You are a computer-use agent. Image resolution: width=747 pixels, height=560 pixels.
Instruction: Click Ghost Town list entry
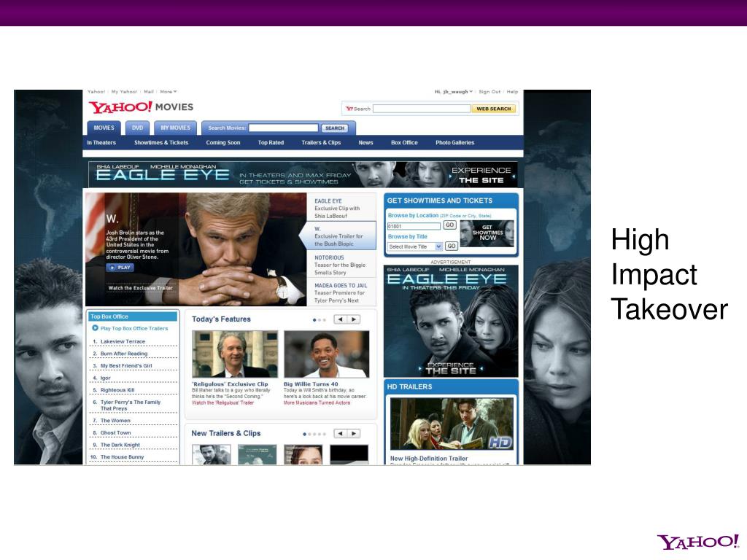(x=115, y=433)
